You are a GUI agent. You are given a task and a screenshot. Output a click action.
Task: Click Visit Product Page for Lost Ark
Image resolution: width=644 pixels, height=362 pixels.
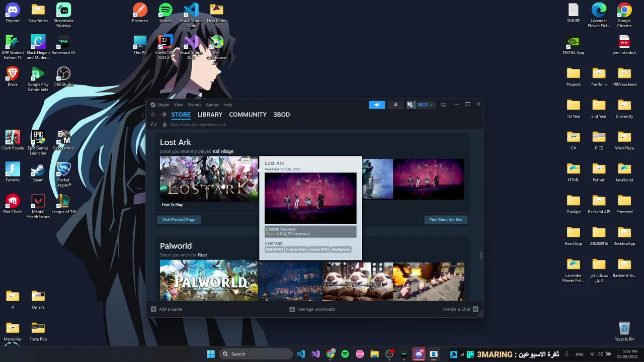(x=179, y=220)
